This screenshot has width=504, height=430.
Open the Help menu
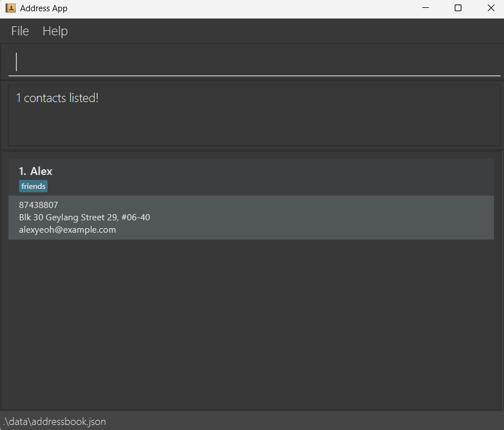[55, 31]
